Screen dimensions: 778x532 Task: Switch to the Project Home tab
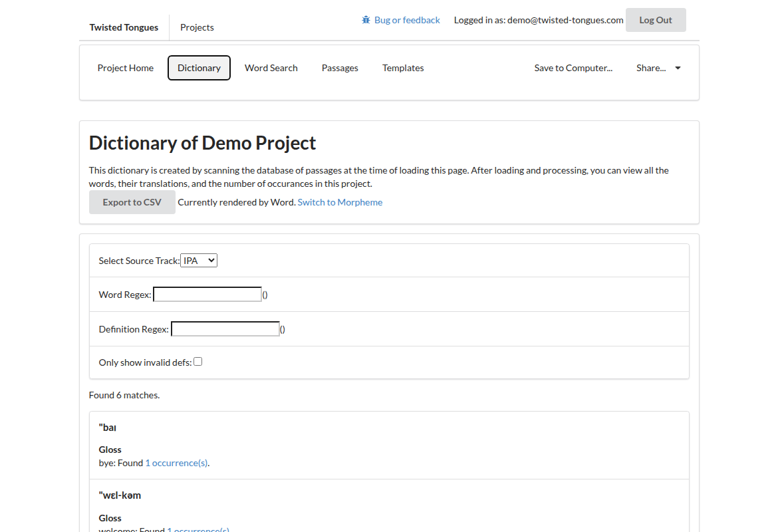[x=126, y=68]
